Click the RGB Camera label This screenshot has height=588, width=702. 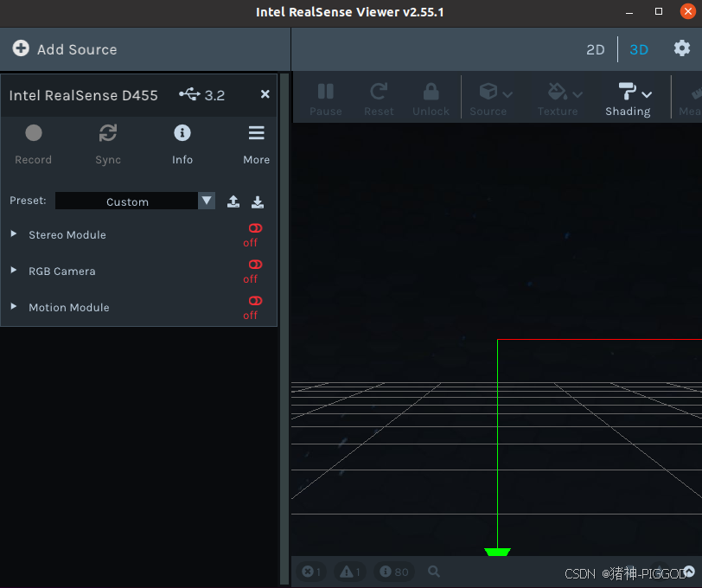point(61,271)
